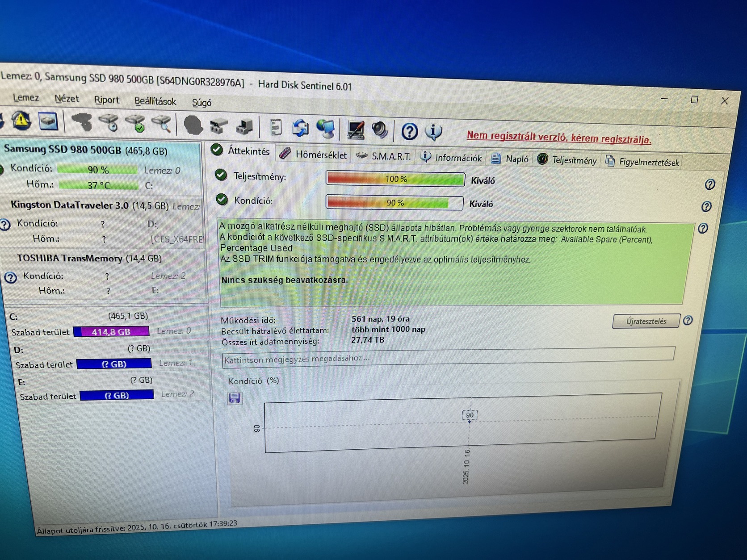The width and height of the screenshot is (747, 560).
Task: Open the Riport menu
Action: coord(107,100)
